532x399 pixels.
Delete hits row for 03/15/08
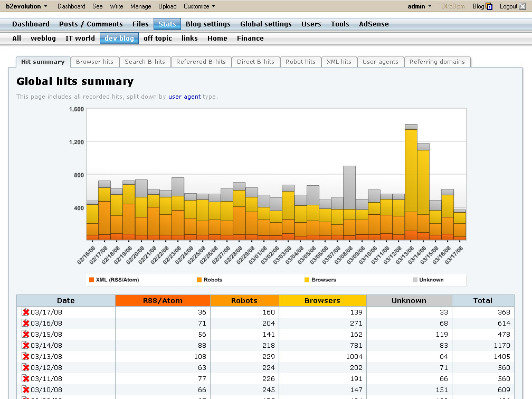(x=25, y=334)
